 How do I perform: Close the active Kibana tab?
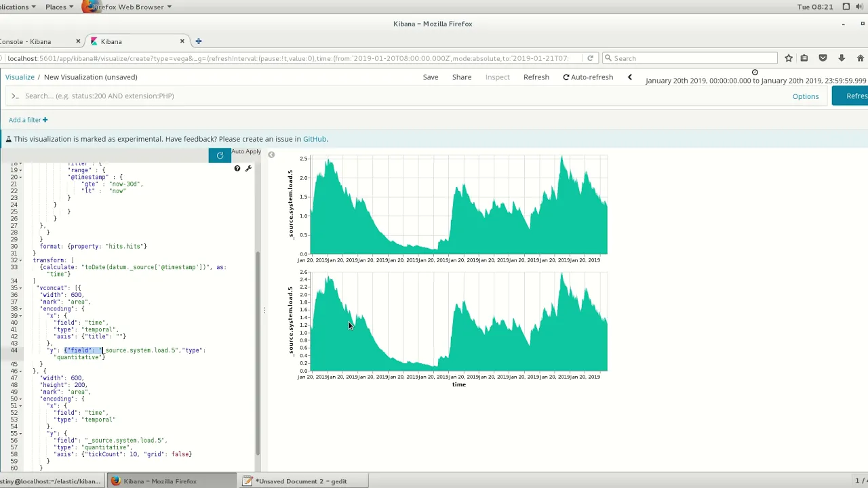[182, 41]
